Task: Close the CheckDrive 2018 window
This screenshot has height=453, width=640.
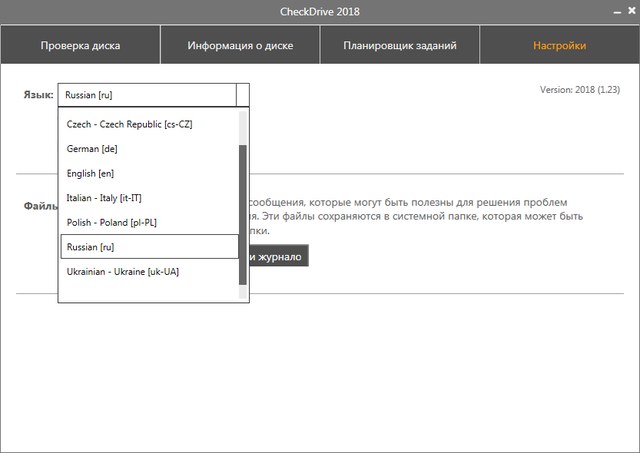Action: point(630,11)
